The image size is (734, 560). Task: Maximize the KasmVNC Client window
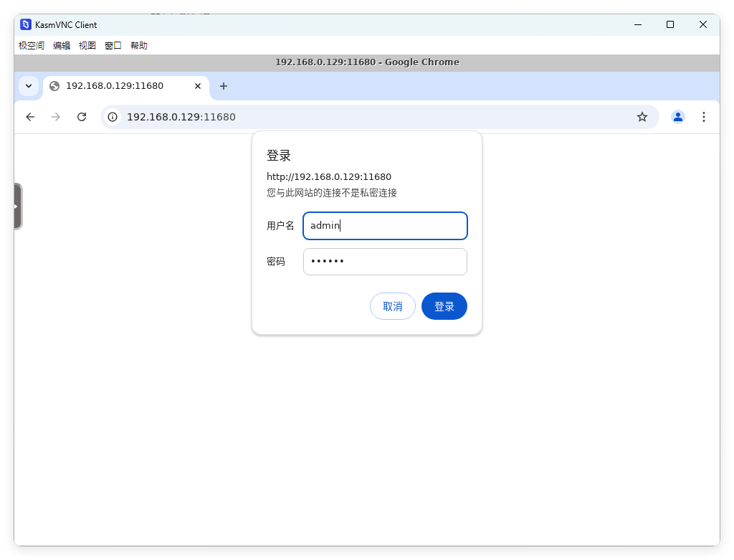tap(670, 25)
